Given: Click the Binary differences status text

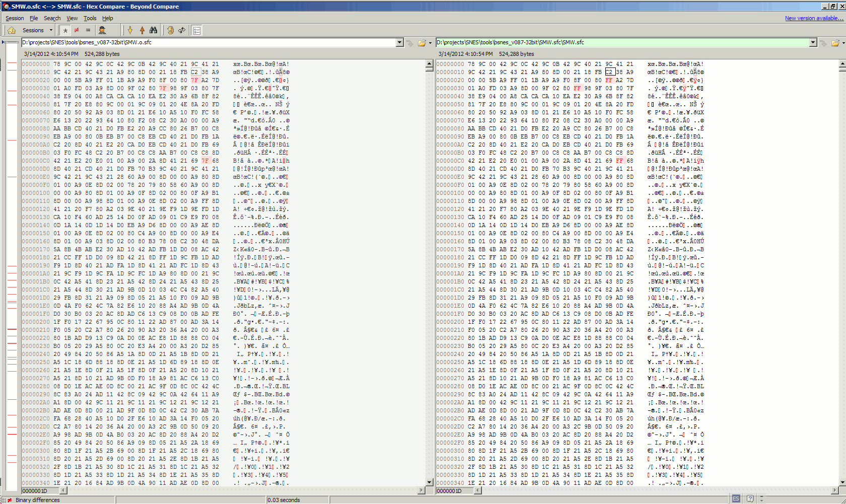Looking at the screenshot, I should pyautogui.click(x=38, y=500).
